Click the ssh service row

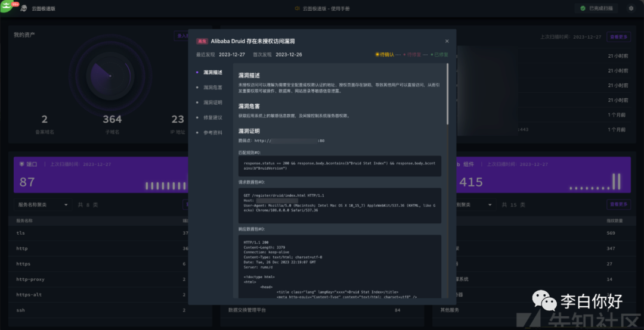pos(110,310)
